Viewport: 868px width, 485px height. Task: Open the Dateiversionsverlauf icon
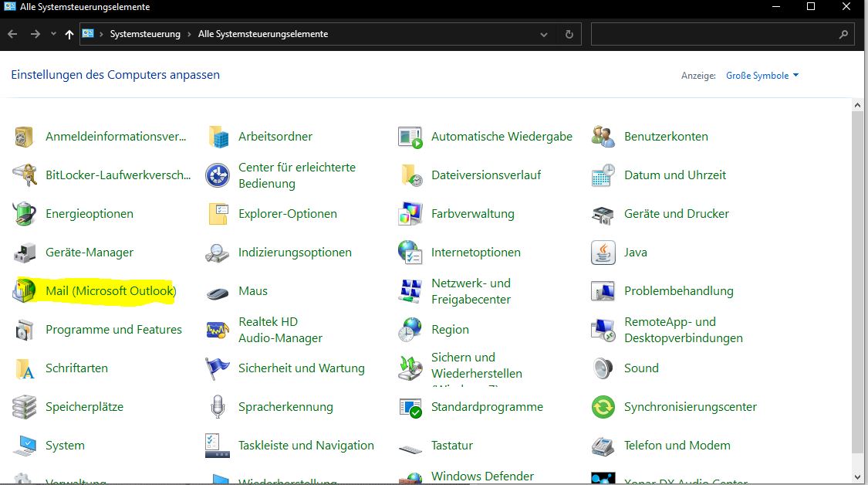point(411,175)
